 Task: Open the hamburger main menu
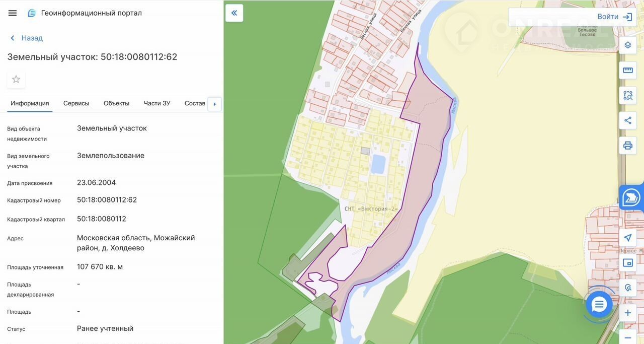pos(13,13)
